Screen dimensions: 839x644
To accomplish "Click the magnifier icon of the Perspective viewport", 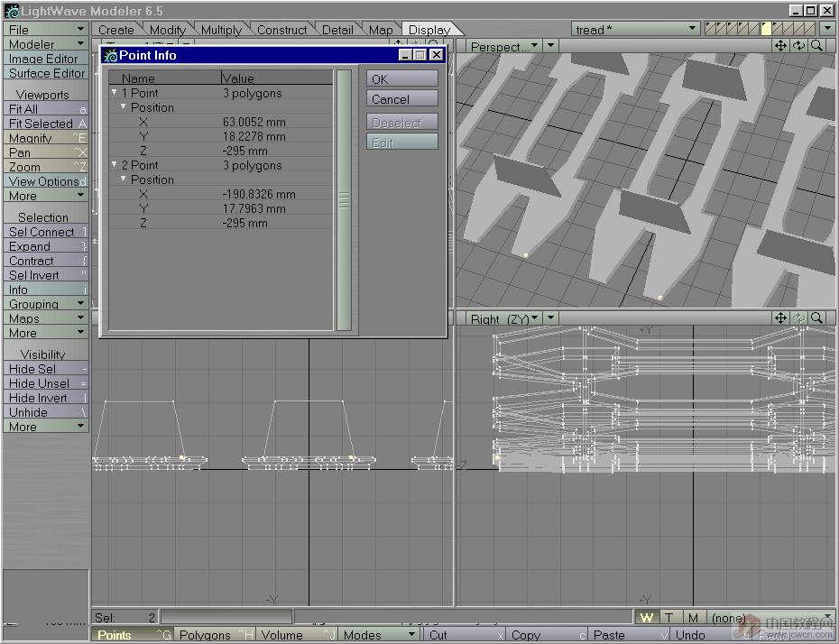I will [x=816, y=46].
